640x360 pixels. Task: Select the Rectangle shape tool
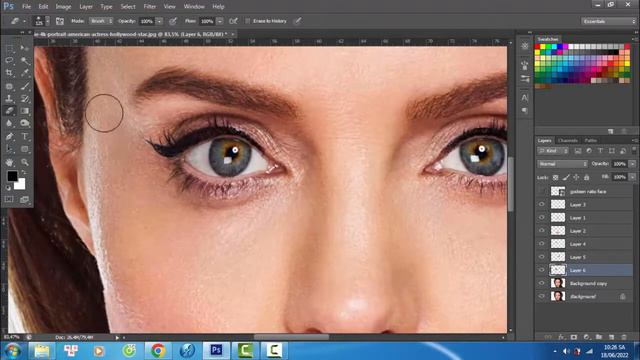pos(25,149)
